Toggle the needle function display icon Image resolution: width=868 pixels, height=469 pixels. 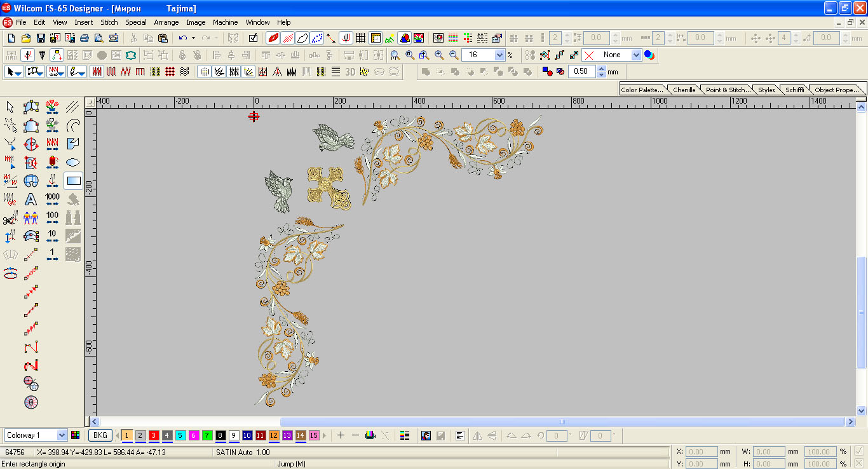(x=346, y=38)
